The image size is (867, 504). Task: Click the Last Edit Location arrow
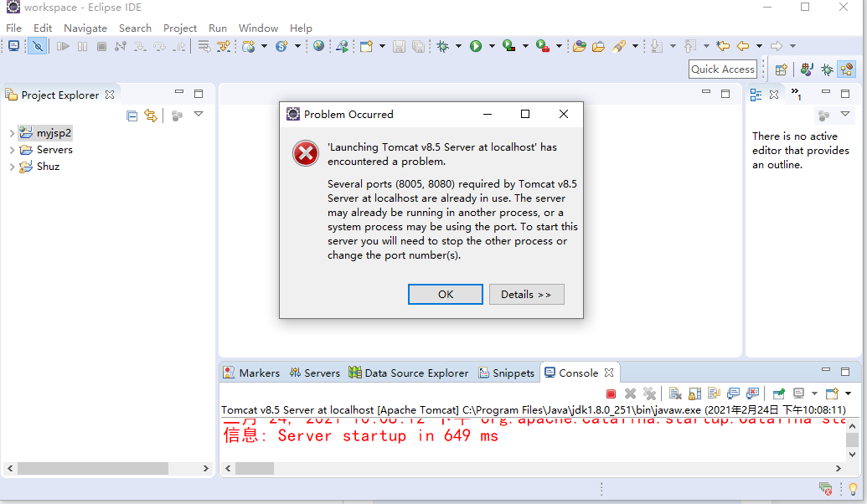point(723,46)
